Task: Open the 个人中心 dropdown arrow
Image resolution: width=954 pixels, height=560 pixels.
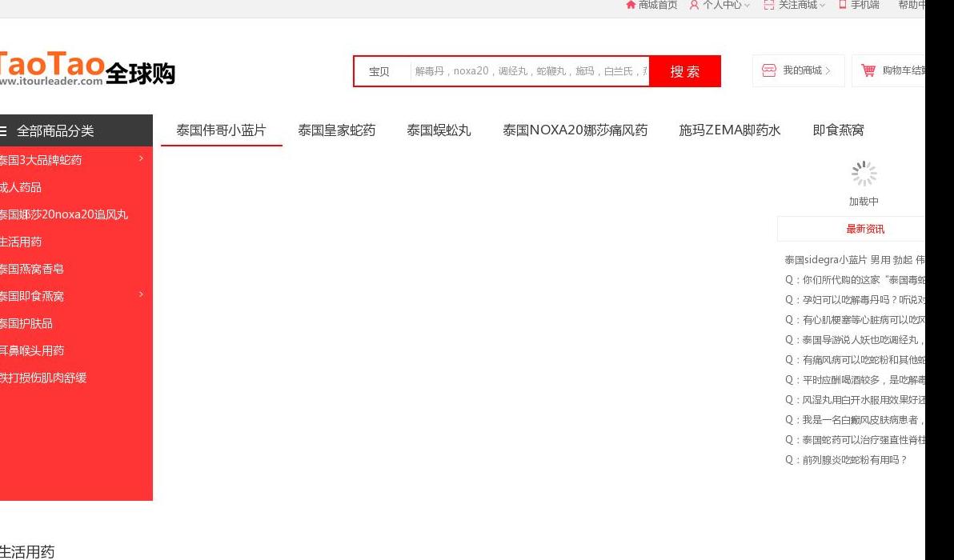Action: [748, 6]
